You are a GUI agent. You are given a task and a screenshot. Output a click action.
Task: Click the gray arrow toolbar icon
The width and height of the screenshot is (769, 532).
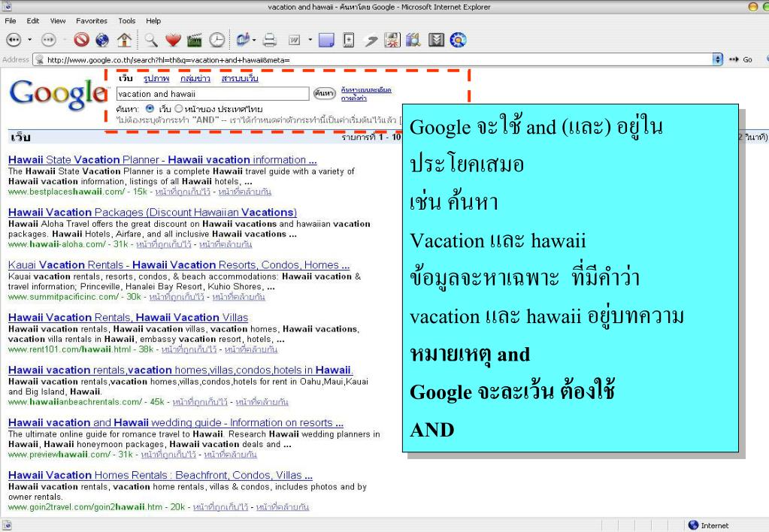point(371,41)
